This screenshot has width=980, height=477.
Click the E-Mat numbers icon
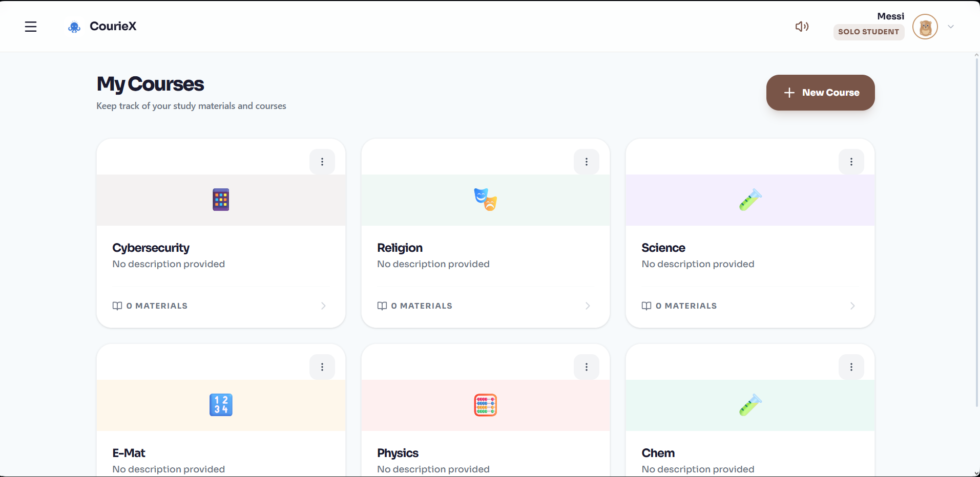[221, 405]
